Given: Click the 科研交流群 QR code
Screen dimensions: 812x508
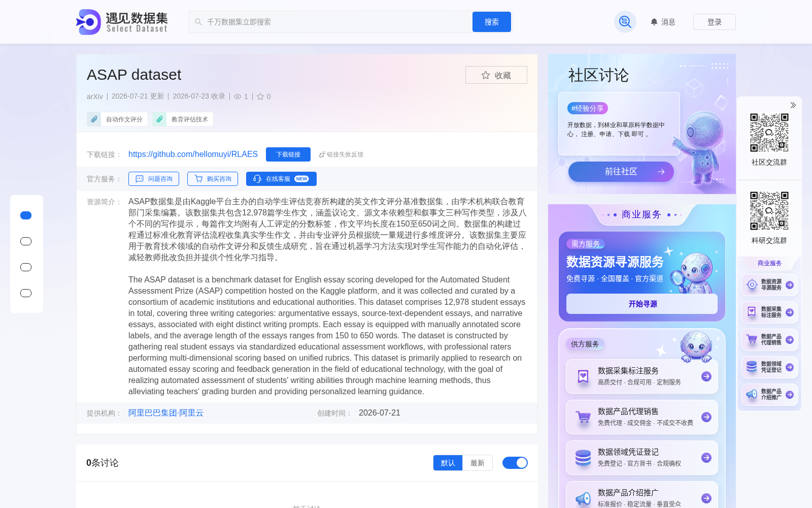Looking at the screenshot, I should [x=769, y=211].
